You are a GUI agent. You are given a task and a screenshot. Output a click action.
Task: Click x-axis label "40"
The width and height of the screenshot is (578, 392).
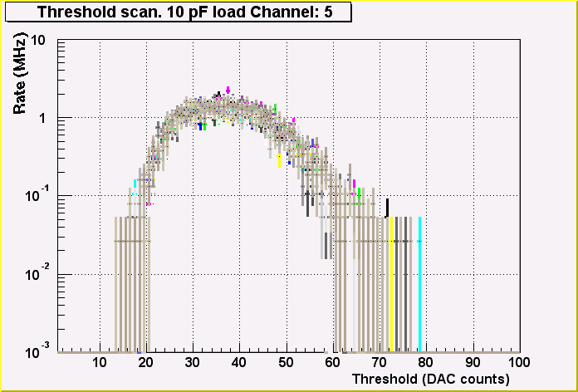point(240,362)
